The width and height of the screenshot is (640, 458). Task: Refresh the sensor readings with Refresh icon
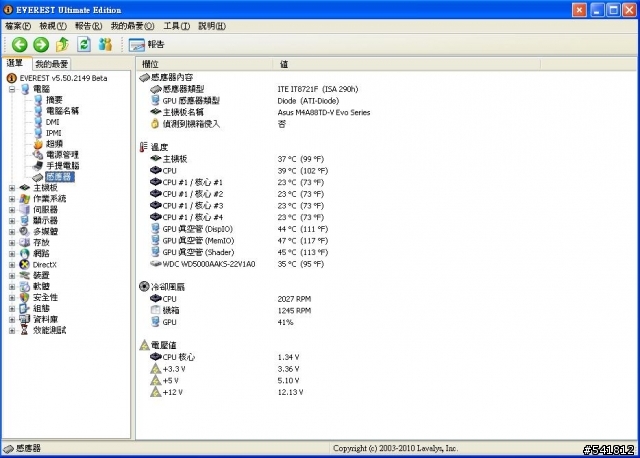[x=84, y=44]
